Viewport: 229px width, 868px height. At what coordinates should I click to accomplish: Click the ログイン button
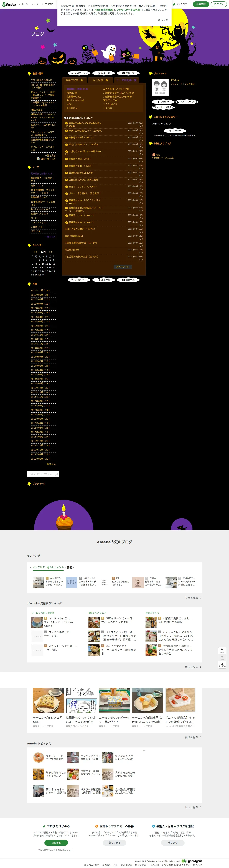[218, 4]
